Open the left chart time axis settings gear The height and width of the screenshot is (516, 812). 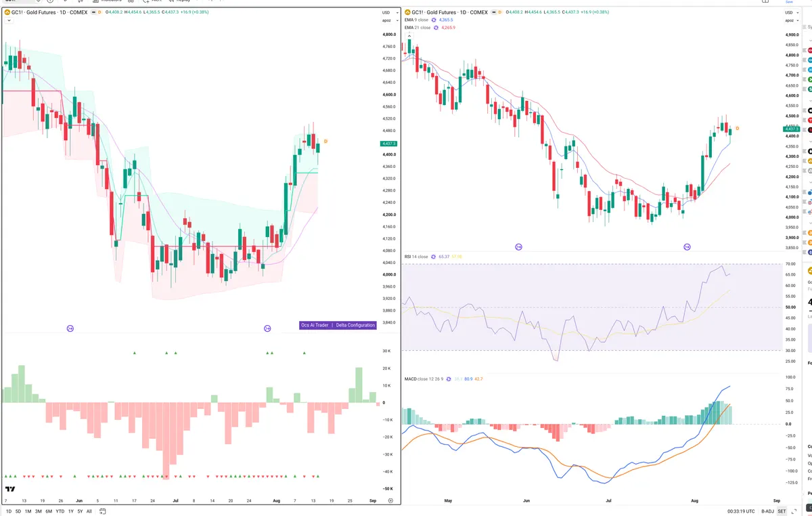[390, 500]
